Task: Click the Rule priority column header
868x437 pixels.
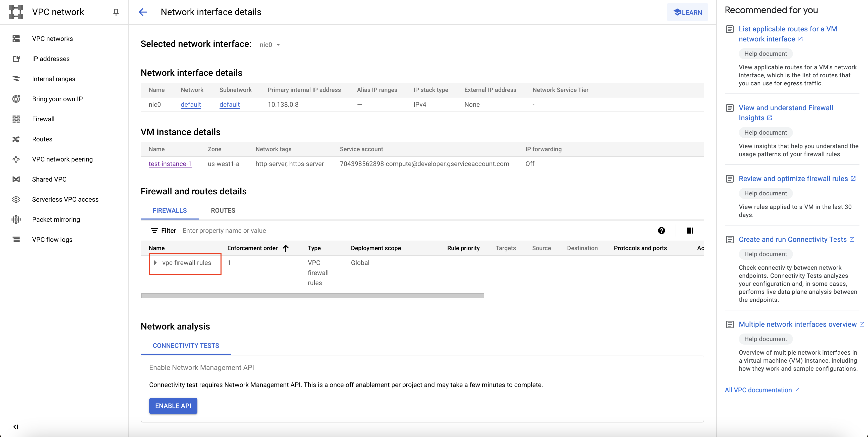Action: click(463, 248)
